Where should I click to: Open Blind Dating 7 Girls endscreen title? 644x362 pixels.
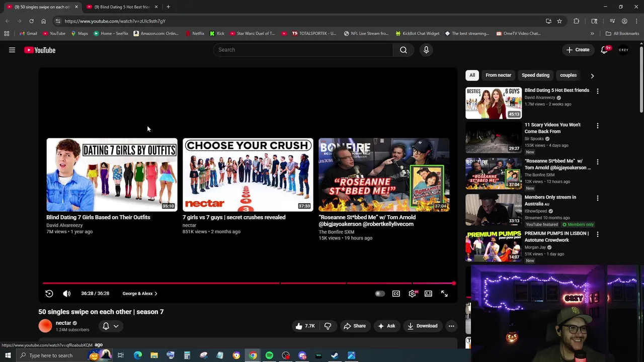click(98, 217)
